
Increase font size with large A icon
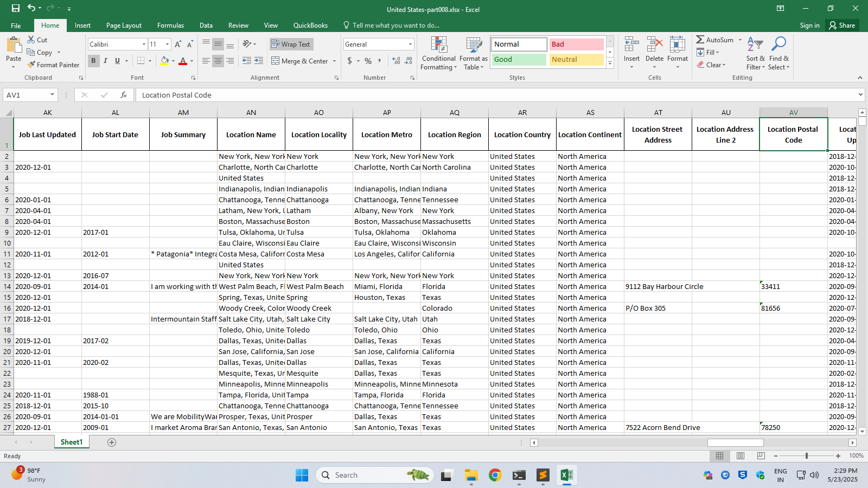[x=178, y=44]
